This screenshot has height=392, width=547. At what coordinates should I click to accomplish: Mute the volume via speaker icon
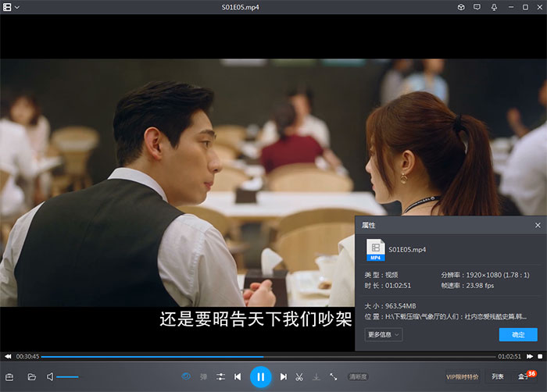[50, 377]
